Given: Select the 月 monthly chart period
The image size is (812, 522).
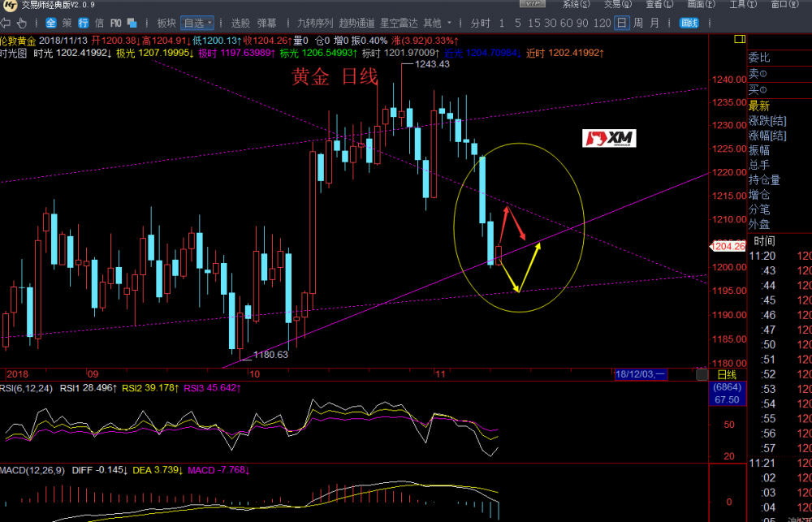Looking at the screenshot, I should 654,23.
